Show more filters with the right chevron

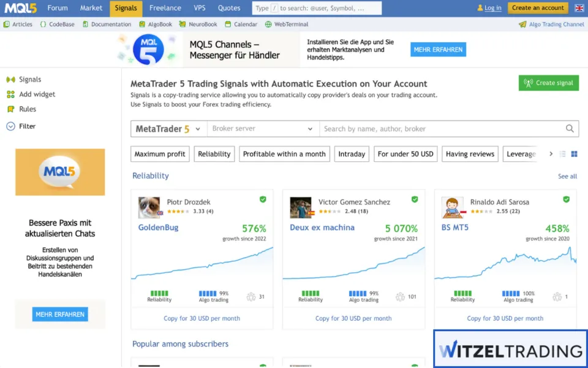(x=551, y=154)
